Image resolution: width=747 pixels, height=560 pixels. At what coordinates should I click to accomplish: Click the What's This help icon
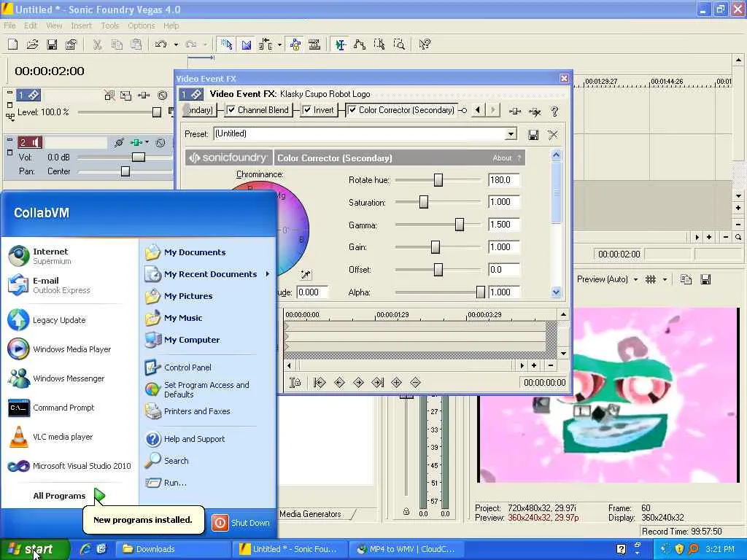(425, 44)
